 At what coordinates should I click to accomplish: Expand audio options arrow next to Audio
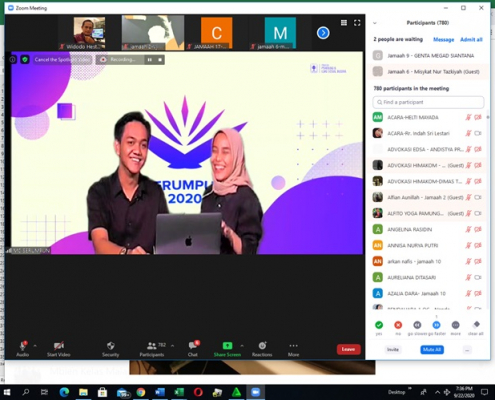(x=35, y=346)
